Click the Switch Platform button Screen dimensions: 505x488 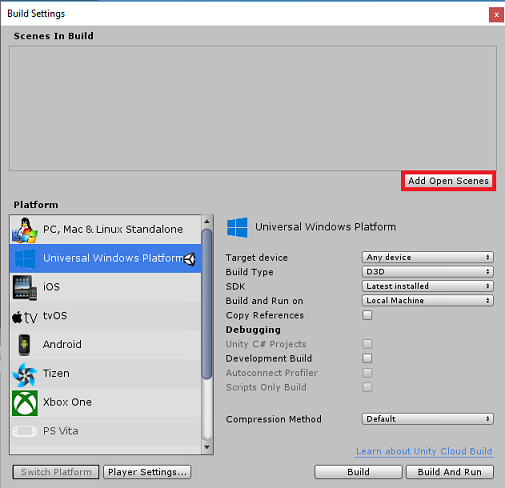[x=56, y=472]
